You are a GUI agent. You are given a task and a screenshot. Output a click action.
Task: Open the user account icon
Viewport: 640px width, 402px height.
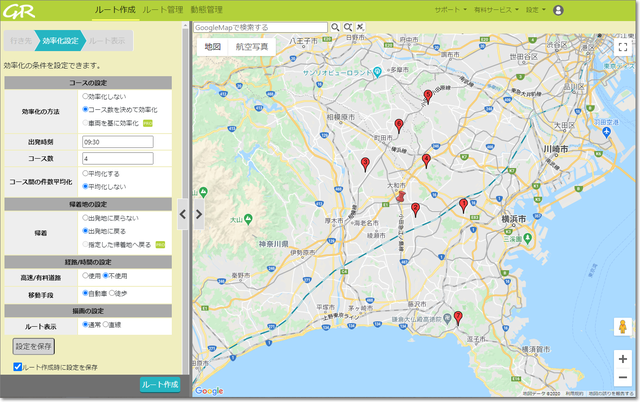pyautogui.click(x=558, y=10)
